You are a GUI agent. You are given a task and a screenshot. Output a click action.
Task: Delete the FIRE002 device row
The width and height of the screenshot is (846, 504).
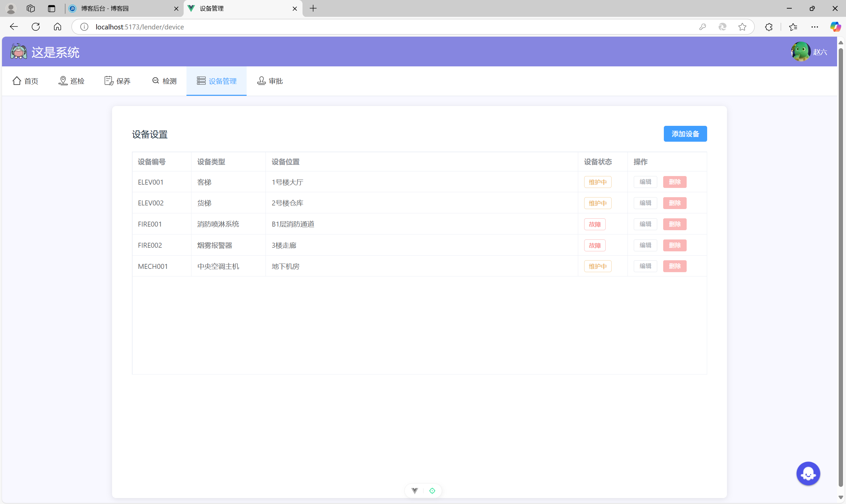(674, 245)
